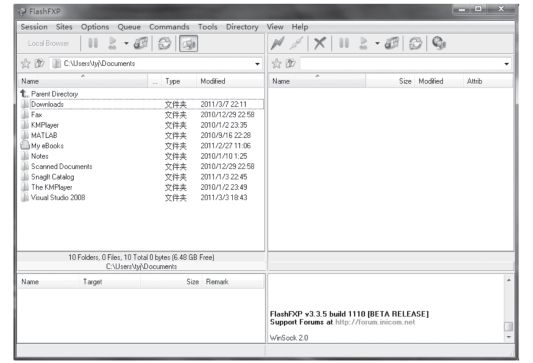
Task: Select the MATLAB folder
Action: pyautogui.click(x=44, y=135)
